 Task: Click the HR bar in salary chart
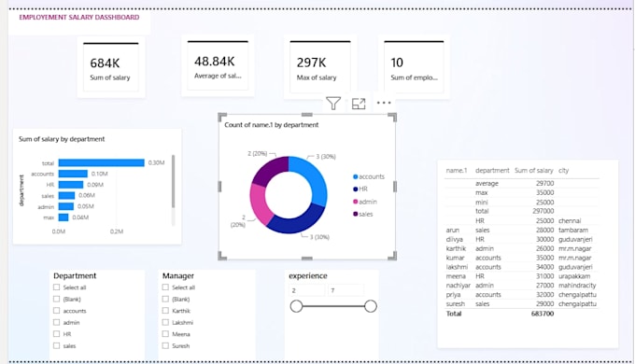point(71,185)
